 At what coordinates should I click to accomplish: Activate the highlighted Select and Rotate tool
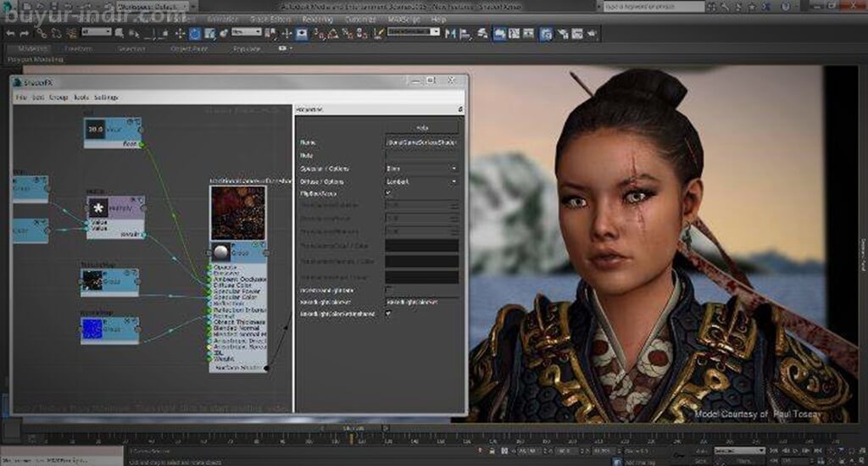195,34
